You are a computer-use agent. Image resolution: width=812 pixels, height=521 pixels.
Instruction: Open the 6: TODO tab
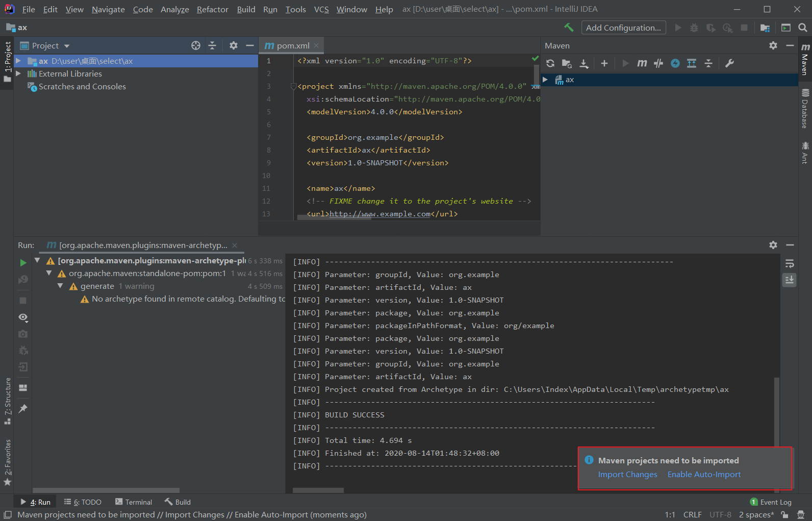coord(83,502)
